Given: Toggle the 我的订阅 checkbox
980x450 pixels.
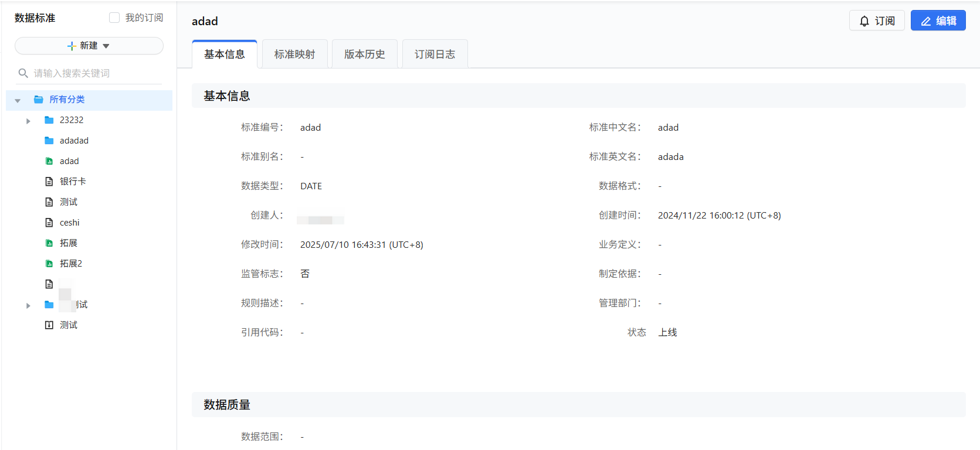Looking at the screenshot, I should (x=114, y=18).
